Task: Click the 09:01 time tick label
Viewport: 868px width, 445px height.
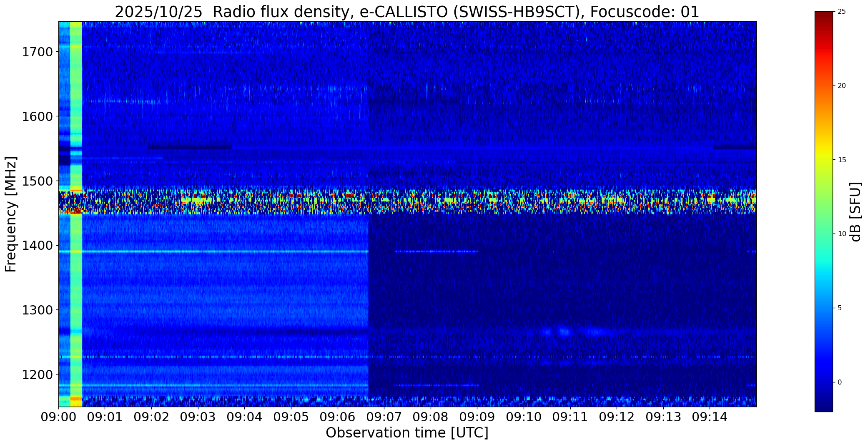Action: click(105, 417)
